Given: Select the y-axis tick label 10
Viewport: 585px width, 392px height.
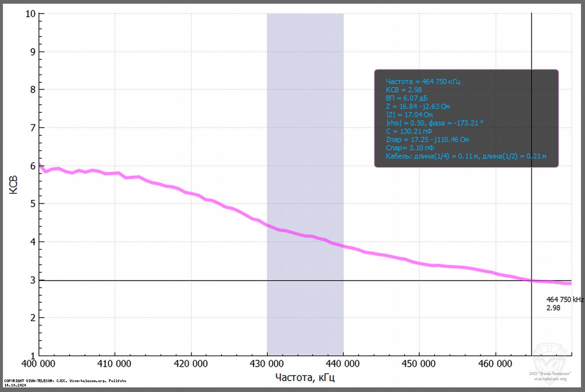Looking at the screenshot, I should [x=30, y=14].
